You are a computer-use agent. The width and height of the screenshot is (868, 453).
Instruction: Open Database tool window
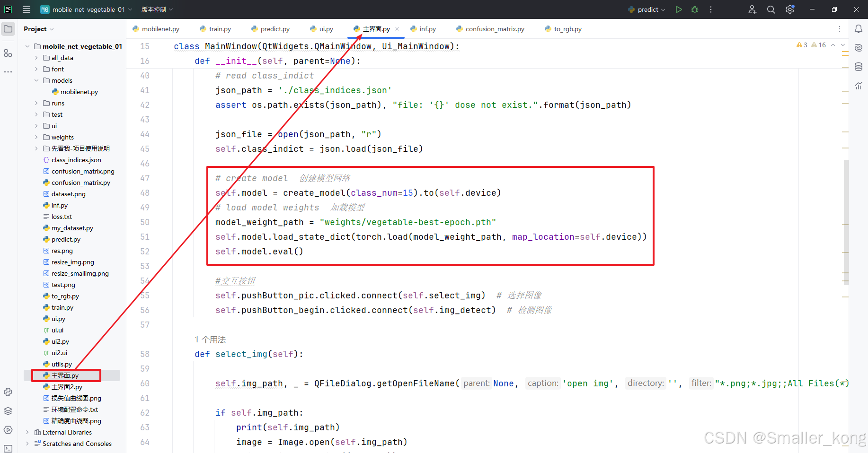click(x=859, y=67)
